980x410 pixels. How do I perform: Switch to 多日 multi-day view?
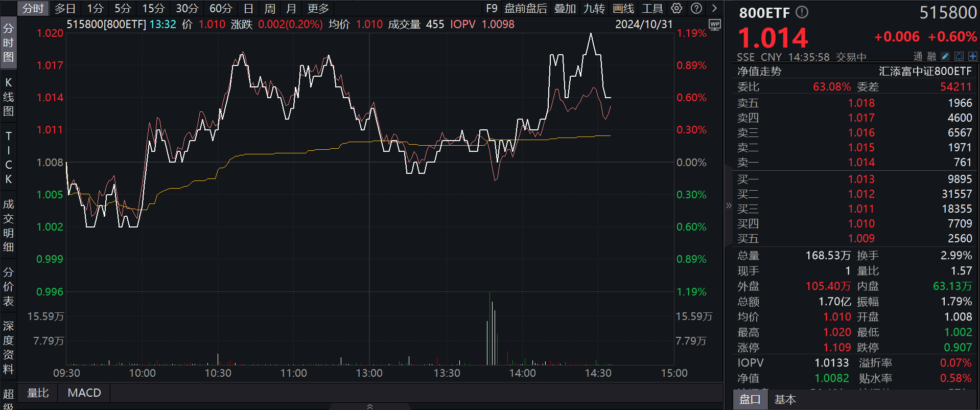pos(65,8)
